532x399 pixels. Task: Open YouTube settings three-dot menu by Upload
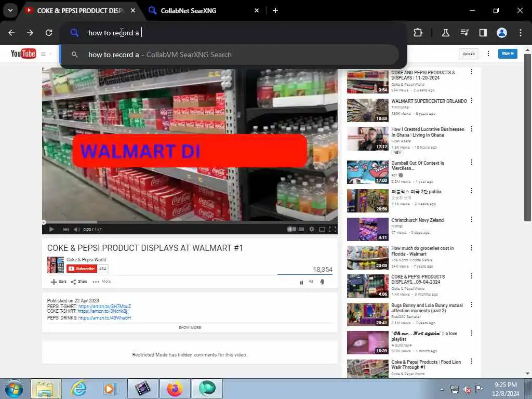point(488,54)
